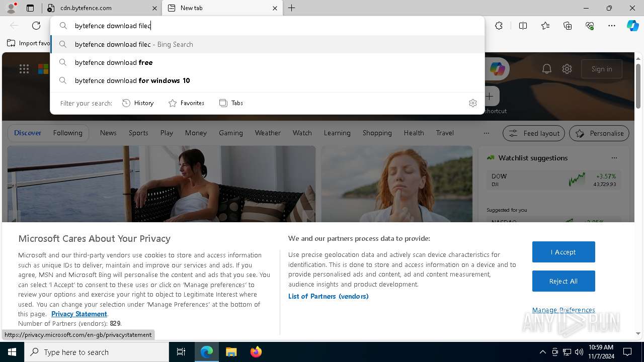
Task: Click the MSN Copilot icon
Action: (497, 69)
